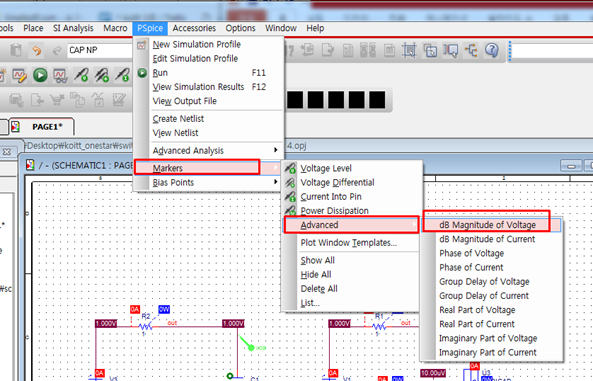Select Group Delay of Current
The image size is (593, 381).
[484, 296]
